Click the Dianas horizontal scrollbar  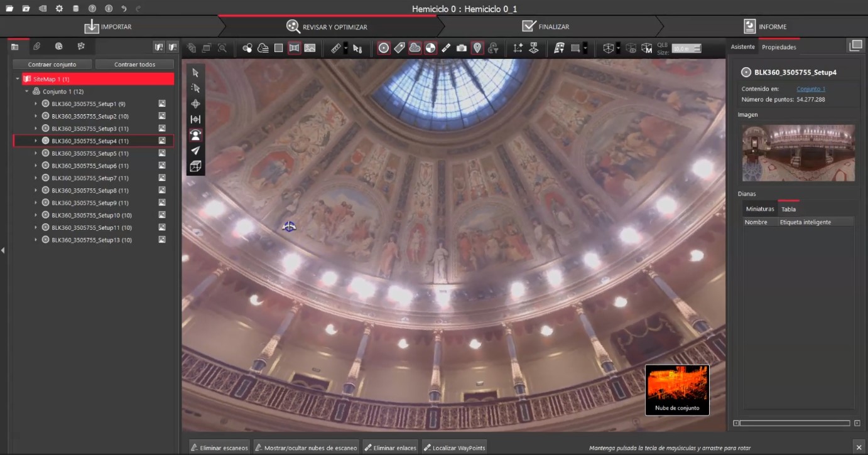coord(795,423)
